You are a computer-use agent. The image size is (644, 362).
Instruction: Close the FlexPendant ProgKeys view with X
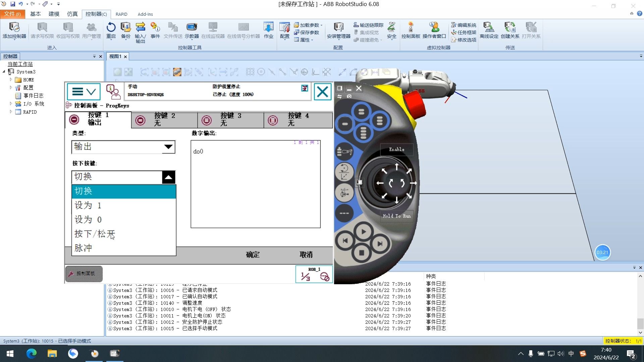pyautogui.click(x=322, y=92)
